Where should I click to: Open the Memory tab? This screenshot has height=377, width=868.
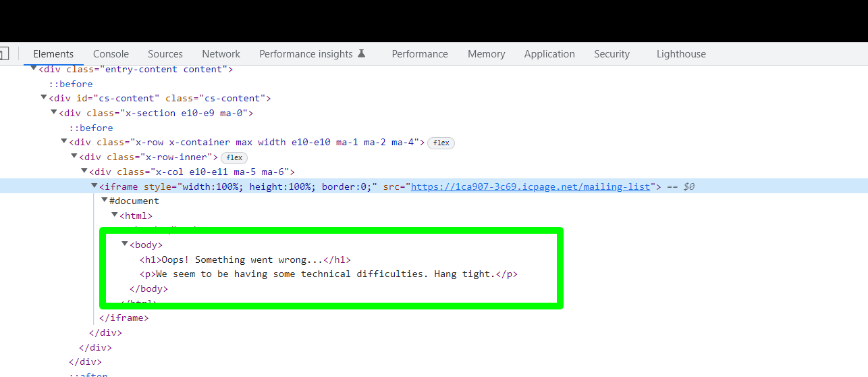pyautogui.click(x=486, y=54)
